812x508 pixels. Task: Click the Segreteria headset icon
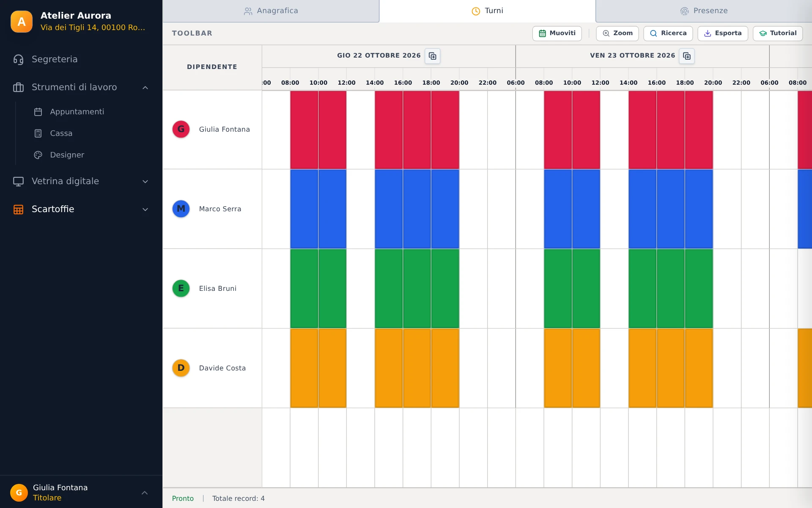18,59
